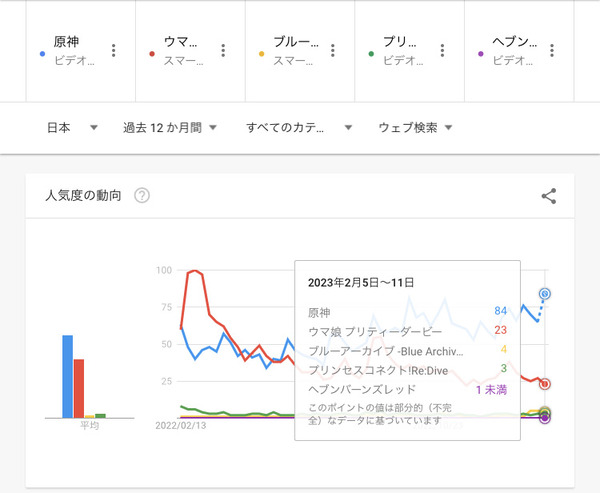Image resolution: width=600 pixels, height=493 pixels.
Task: Click the share icon on 人気度の動向
Action: pos(549,196)
